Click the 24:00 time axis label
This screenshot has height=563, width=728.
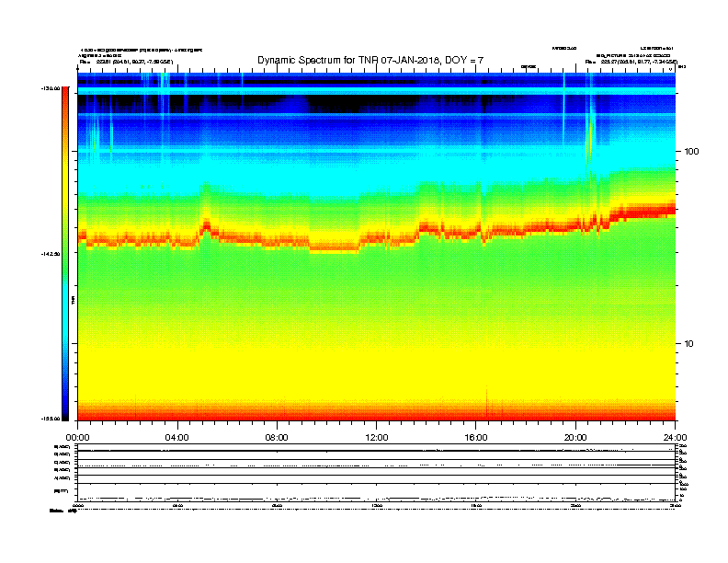click(x=675, y=438)
